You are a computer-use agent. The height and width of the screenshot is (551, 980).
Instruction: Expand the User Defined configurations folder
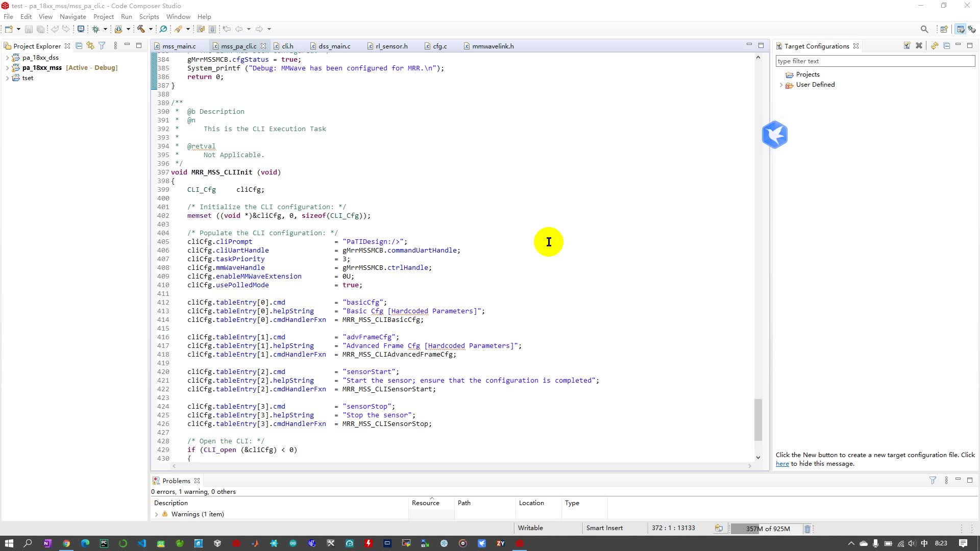tap(781, 85)
